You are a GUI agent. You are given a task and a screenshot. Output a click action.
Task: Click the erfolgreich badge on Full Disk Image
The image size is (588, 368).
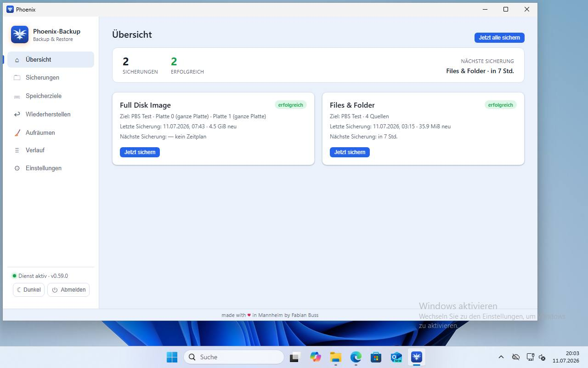coord(290,105)
